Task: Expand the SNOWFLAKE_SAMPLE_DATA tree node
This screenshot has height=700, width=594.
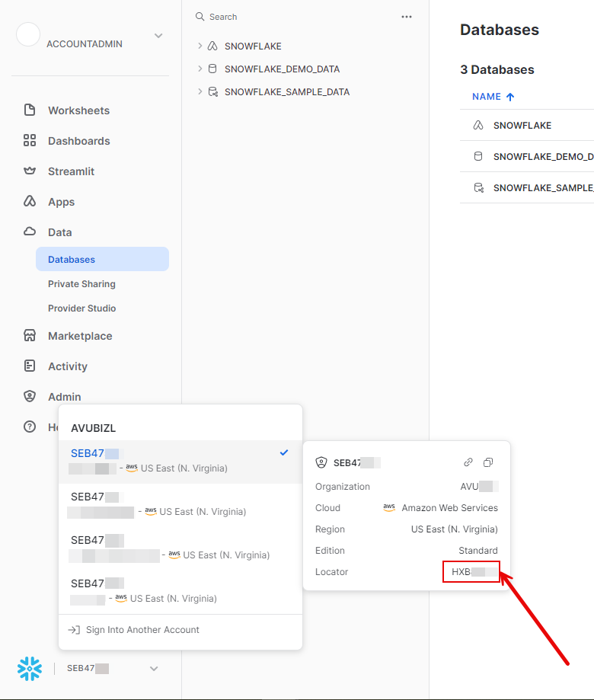Action: pyautogui.click(x=200, y=91)
